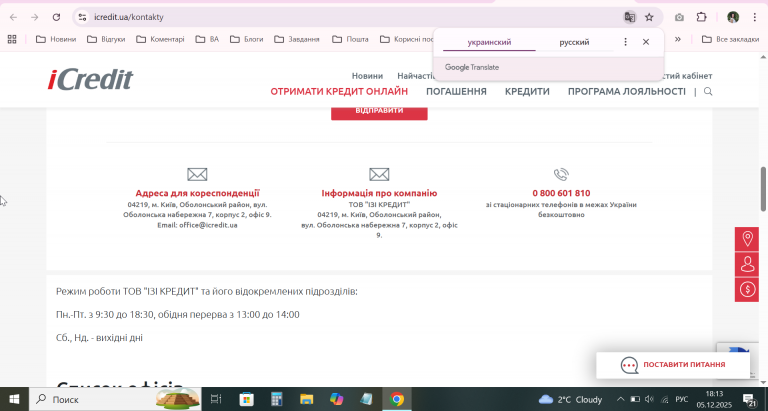Open the Блоги bookmark folder
The height and width of the screenshot is (411, 768).
click(246, 39)
